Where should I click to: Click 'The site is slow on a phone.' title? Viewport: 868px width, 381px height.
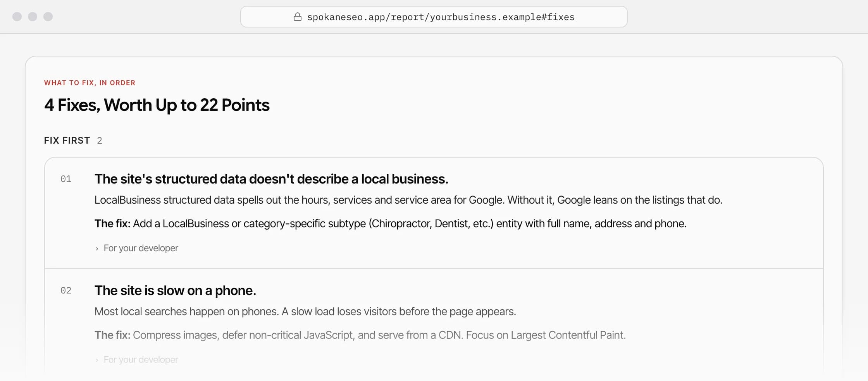(175, 290)
